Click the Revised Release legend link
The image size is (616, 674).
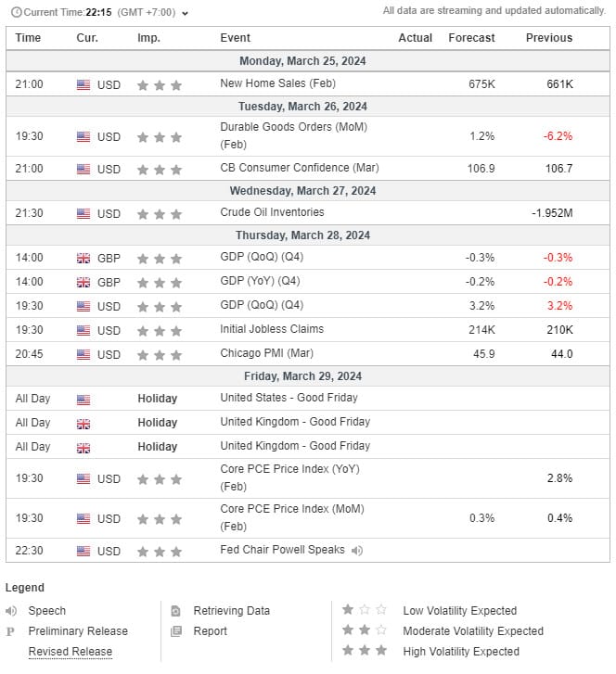(x=70, y=652)
